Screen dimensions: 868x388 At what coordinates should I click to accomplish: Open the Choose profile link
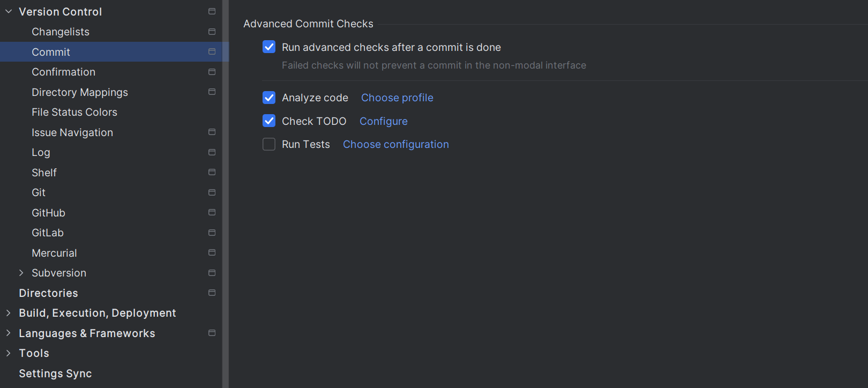[x=397, y=98]
